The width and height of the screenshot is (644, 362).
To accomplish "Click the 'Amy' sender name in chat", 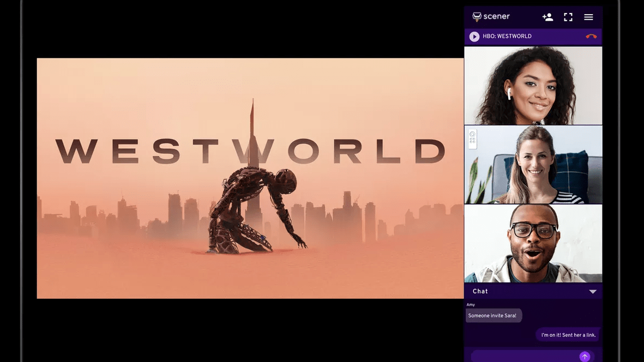I will pos(471,305).
